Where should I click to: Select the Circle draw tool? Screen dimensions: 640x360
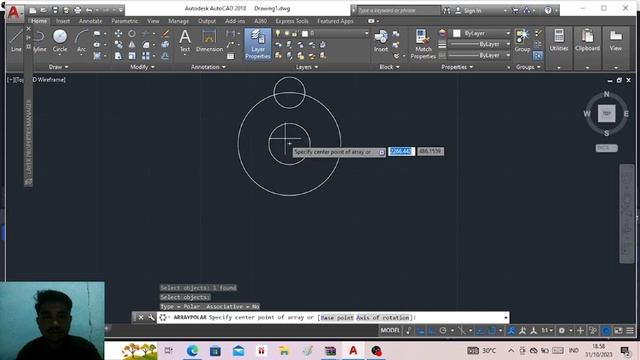60,41
